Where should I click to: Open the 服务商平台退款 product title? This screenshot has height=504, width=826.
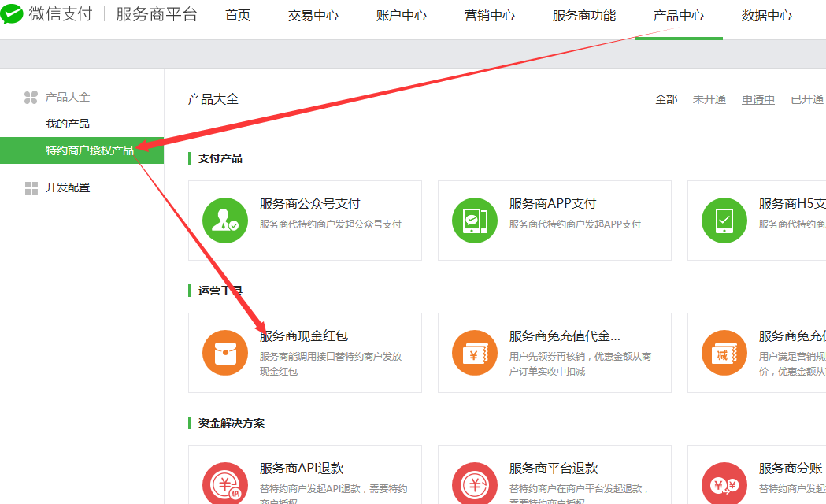pyautogui.click(x=554, y=468)
